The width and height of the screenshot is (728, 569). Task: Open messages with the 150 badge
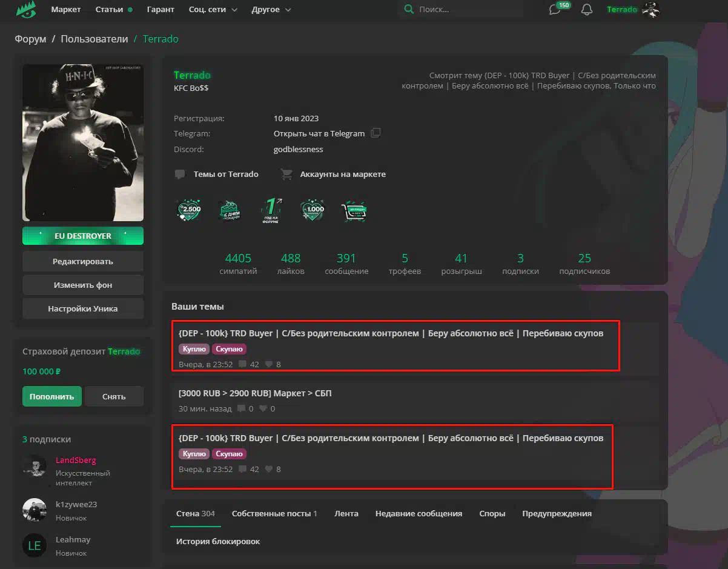click(x=555, y=10)
